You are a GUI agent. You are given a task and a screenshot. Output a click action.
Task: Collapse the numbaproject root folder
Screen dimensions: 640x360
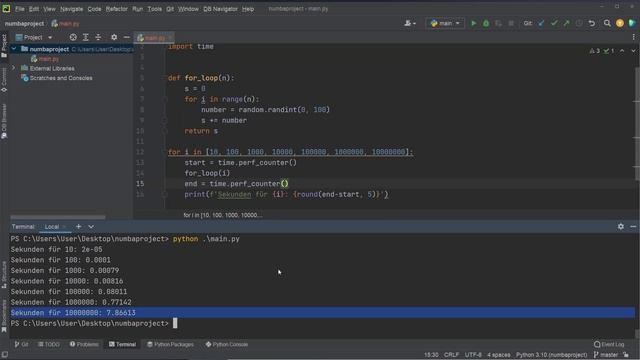(14, 49)
